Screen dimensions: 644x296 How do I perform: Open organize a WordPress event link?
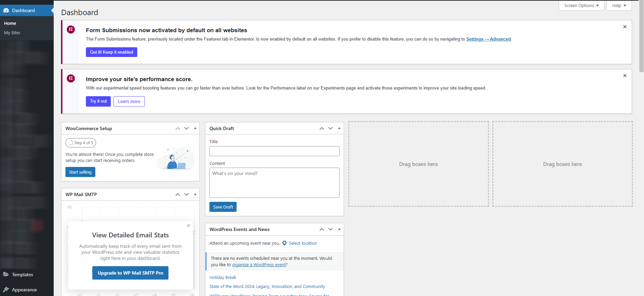pos(259,265)
